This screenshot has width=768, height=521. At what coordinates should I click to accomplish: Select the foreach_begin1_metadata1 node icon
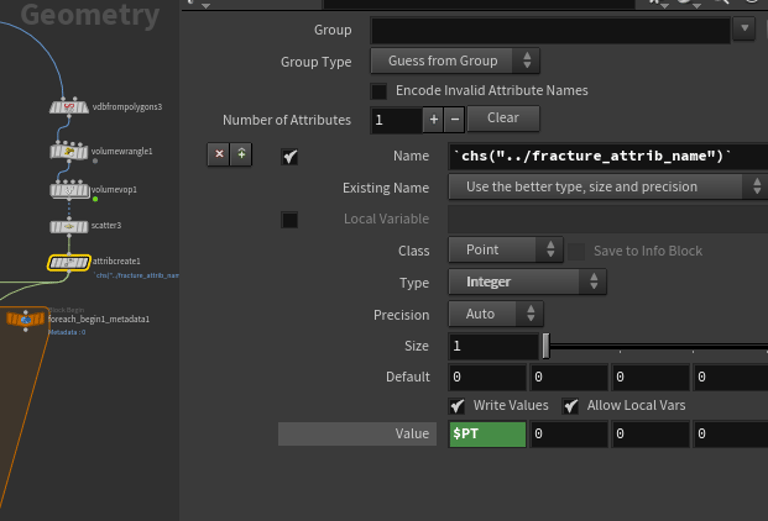[25, 319]
